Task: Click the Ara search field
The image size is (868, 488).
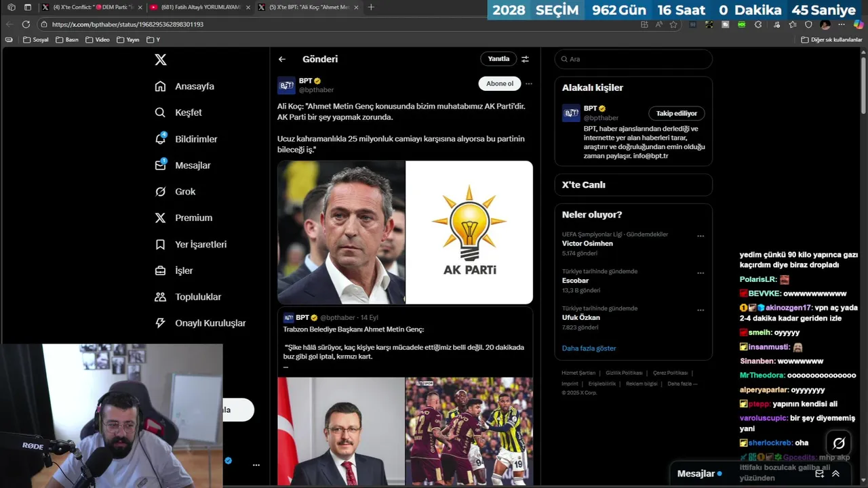Action: point(633,59)
